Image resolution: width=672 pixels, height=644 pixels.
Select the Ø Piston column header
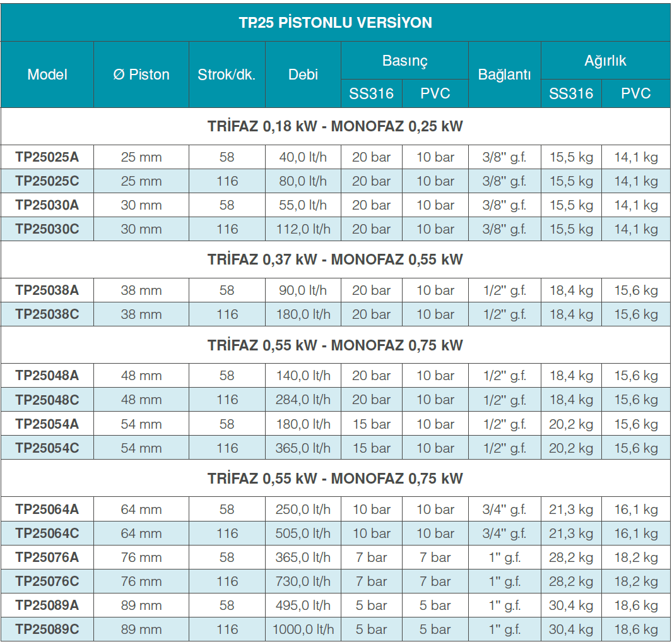(141, 75)
